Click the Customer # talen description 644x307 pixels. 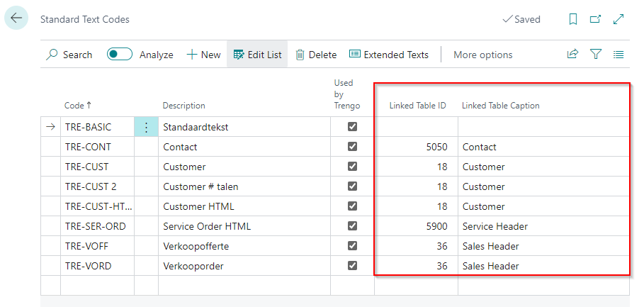244,186
